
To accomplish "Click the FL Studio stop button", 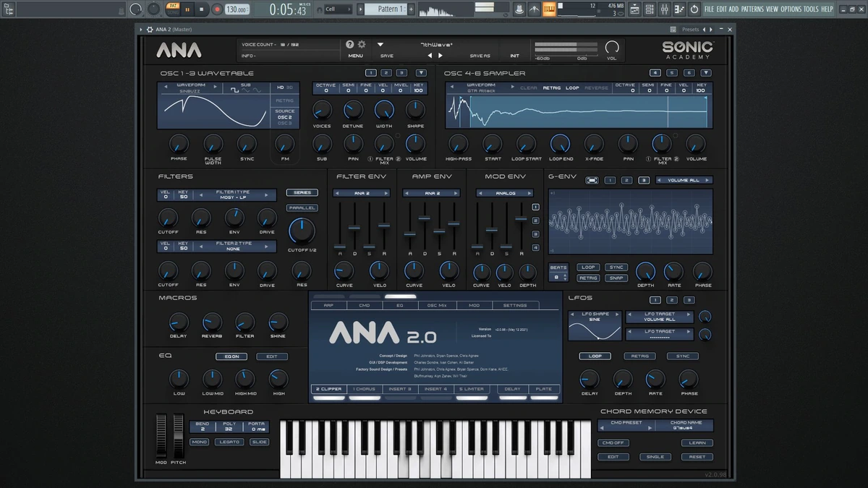I will click(x=202, y=9).
